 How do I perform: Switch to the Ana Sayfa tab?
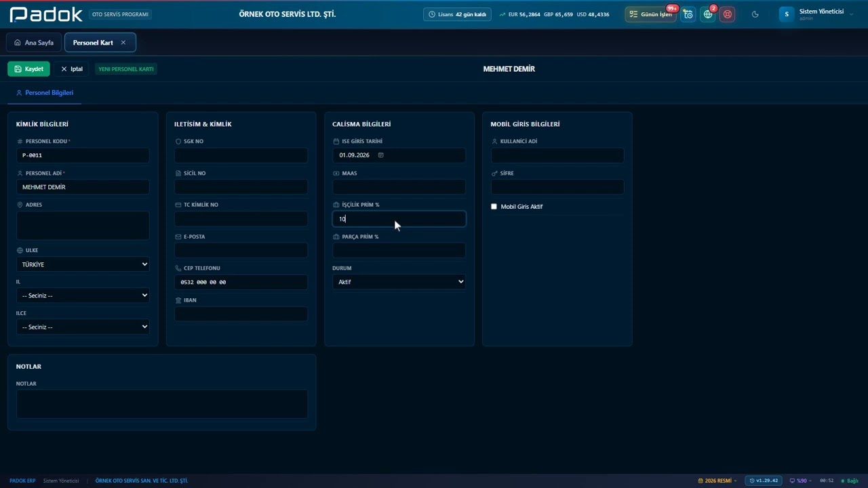tap(34, 43)
